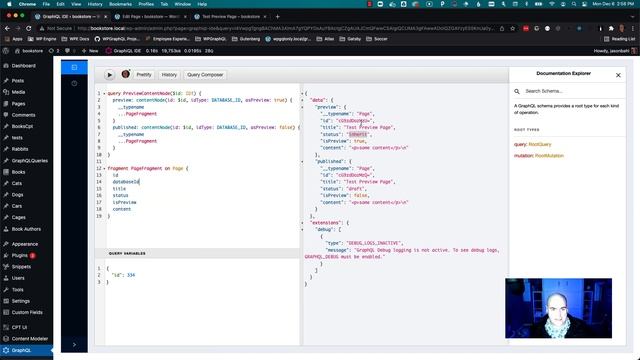Open the RootQuery type link

(x=540, y=144)
